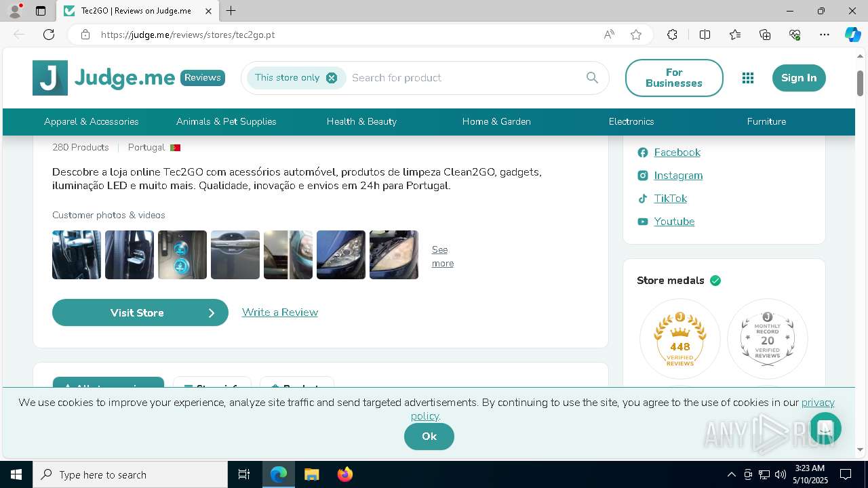
Task: Click the page vertical scrollbar
Action: pyautogui.click(x=861, y=83)
